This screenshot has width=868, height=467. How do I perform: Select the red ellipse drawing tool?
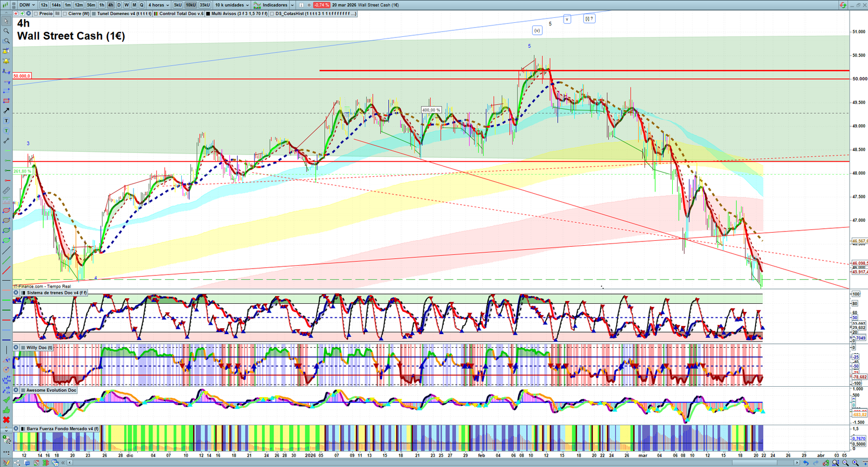click(7, 210)
